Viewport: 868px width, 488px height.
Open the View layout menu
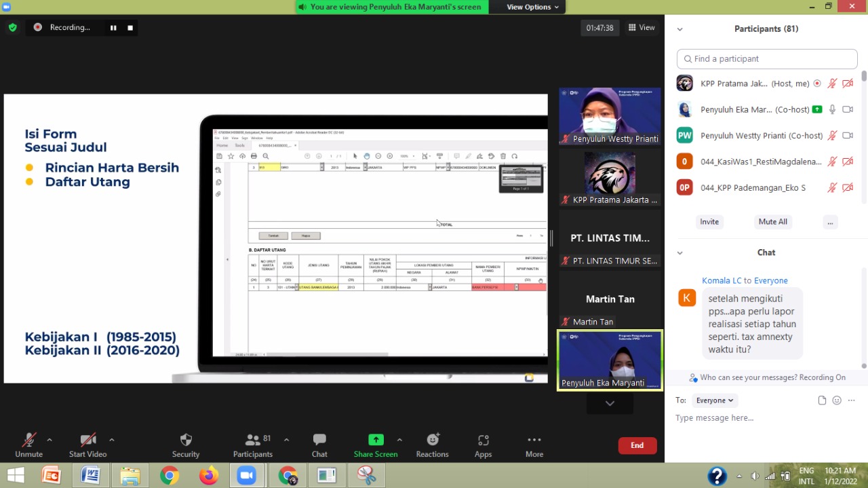click(641, 28)
